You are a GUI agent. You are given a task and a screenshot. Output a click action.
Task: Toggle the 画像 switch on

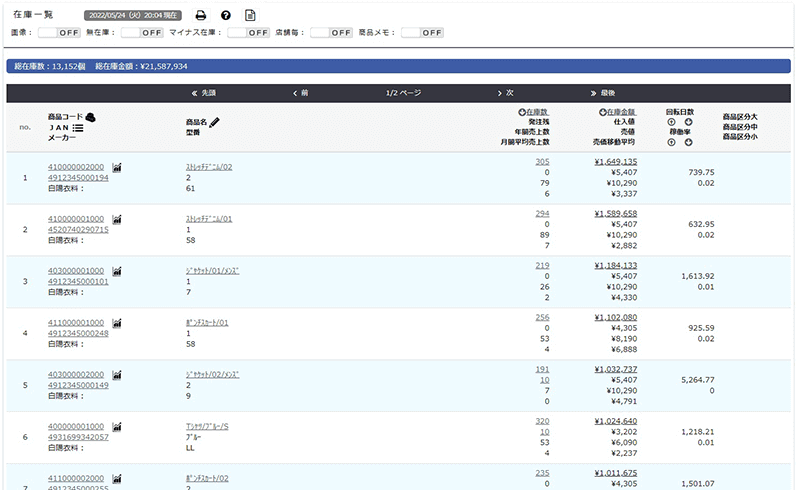[59, 33]
